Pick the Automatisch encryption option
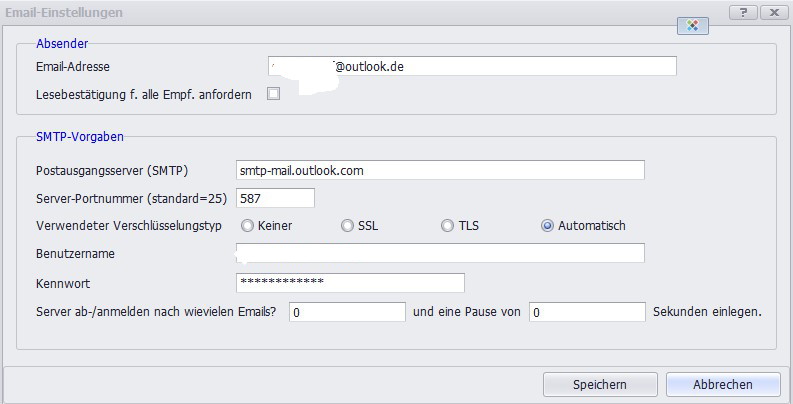The height and width of the screenshot is (404, 793). click(547, 226)
